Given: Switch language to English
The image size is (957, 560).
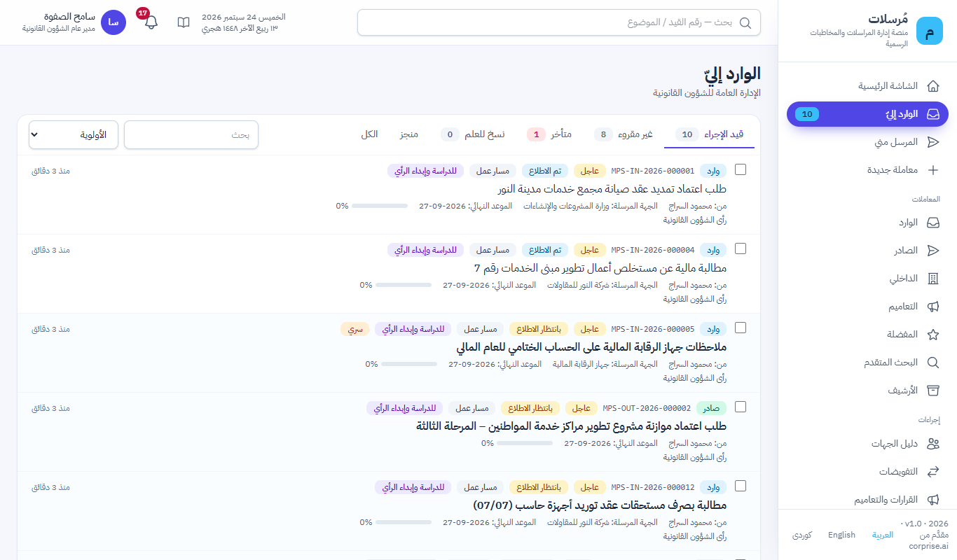Looking at the screenshot, I should (x=841, y=535).
